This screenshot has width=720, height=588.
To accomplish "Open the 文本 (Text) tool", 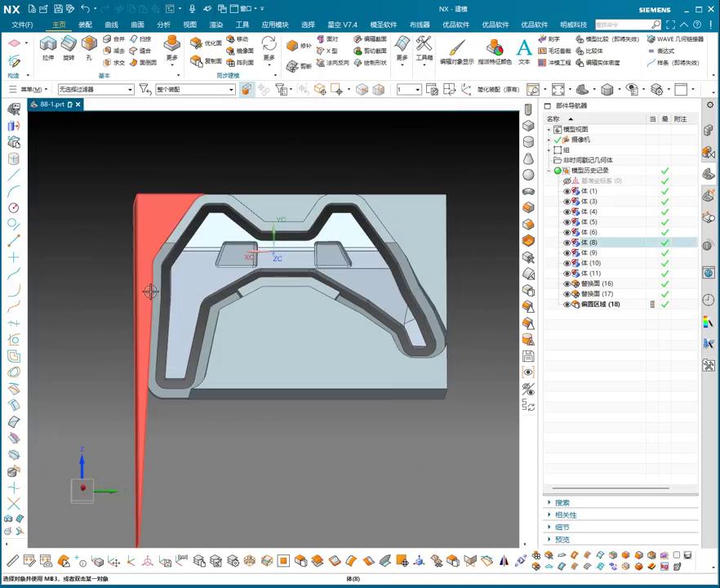I will 524,47.
